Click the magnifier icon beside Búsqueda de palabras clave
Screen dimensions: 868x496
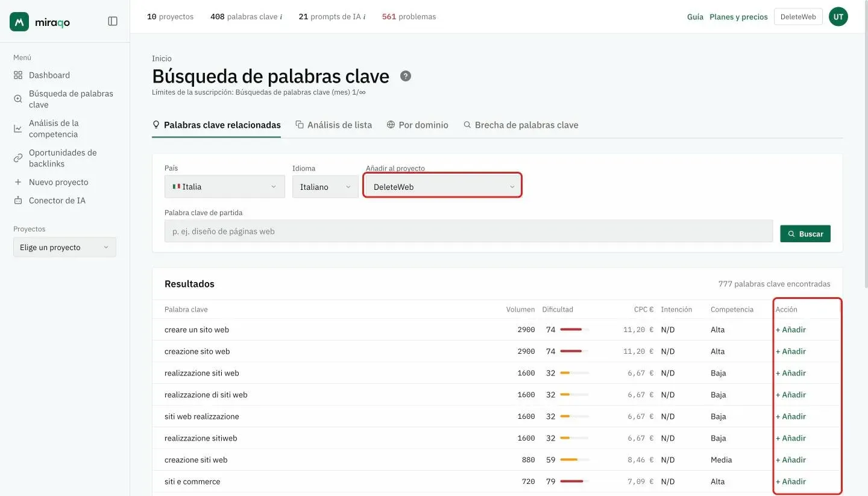click(18, 99)
